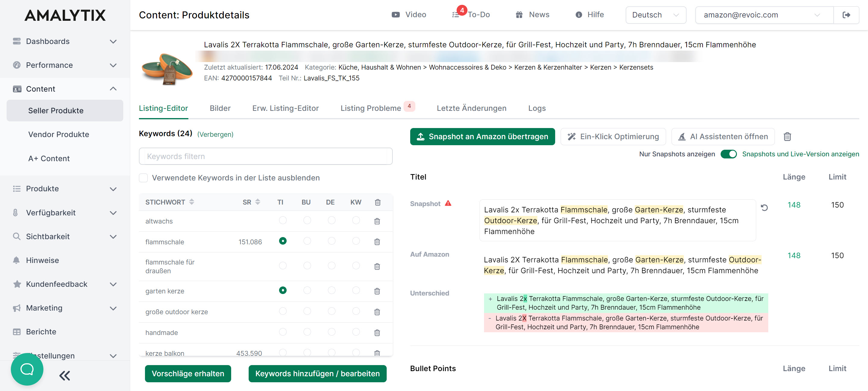The height and width of the screenshot is (391, 868).
Task: Collapse the sidebar with double-arrow icon
Action: 65,376
